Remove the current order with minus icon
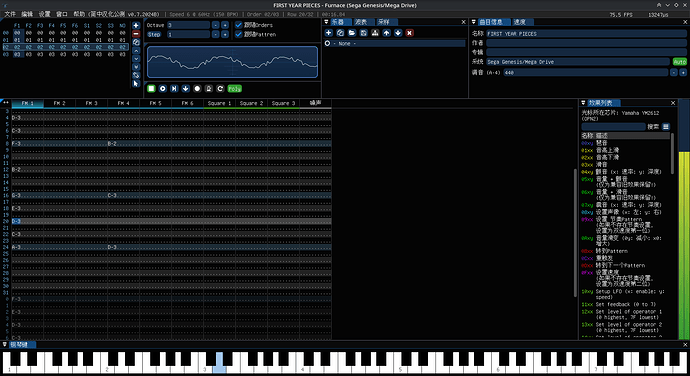Viewport: 690px width, 376px height. (136, 34)
